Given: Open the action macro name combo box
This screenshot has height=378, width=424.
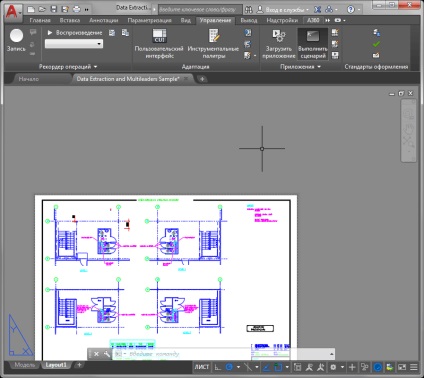Looking at the screenshot, I should click(74, 44).
